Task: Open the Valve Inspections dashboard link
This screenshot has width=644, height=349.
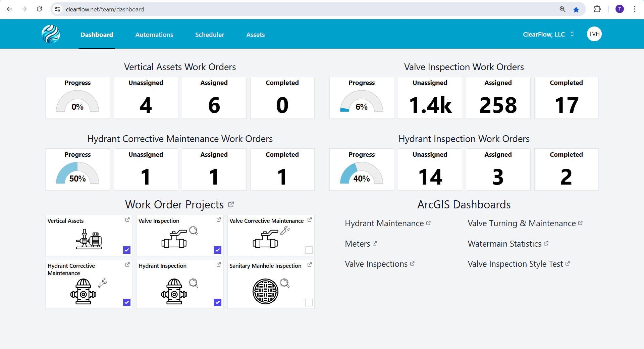Action: pyautogui.click(x=380, y=264)
